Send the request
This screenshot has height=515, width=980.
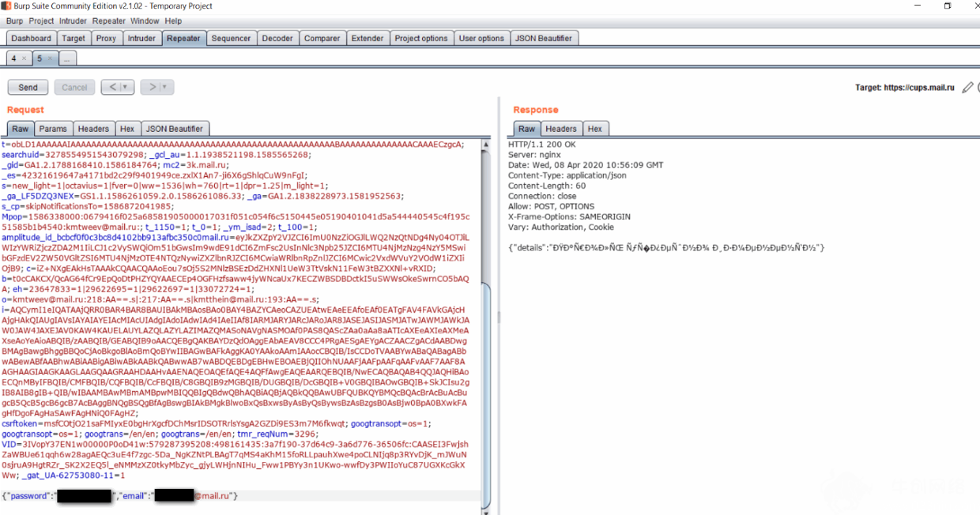click(x=28, y=88)
